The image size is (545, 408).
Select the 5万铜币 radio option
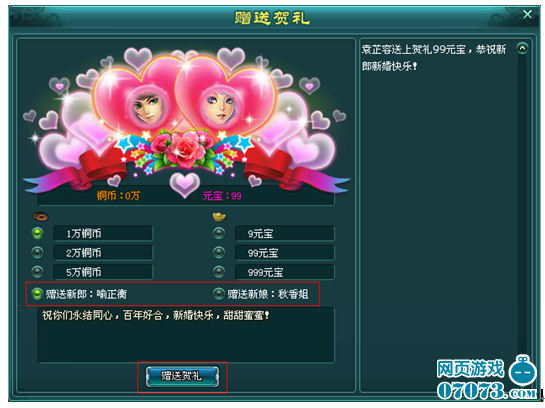pyautogui.click(x=38, y=271)
